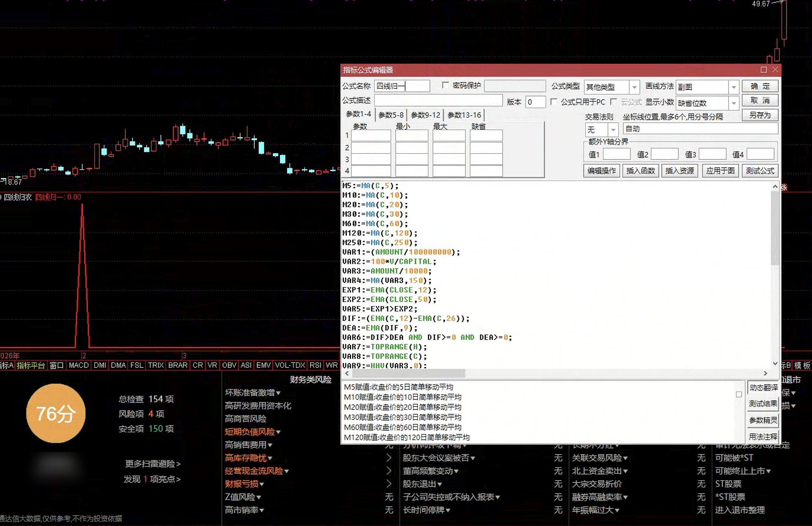Screen dimensions: 812x526
Task: Click the 测试公式 button
Action: point(760,171)
